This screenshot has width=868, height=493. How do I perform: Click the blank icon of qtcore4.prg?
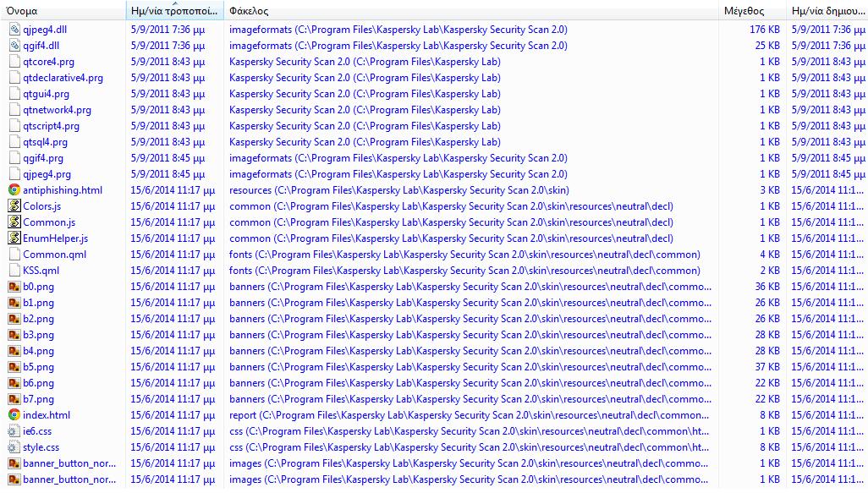14,62
